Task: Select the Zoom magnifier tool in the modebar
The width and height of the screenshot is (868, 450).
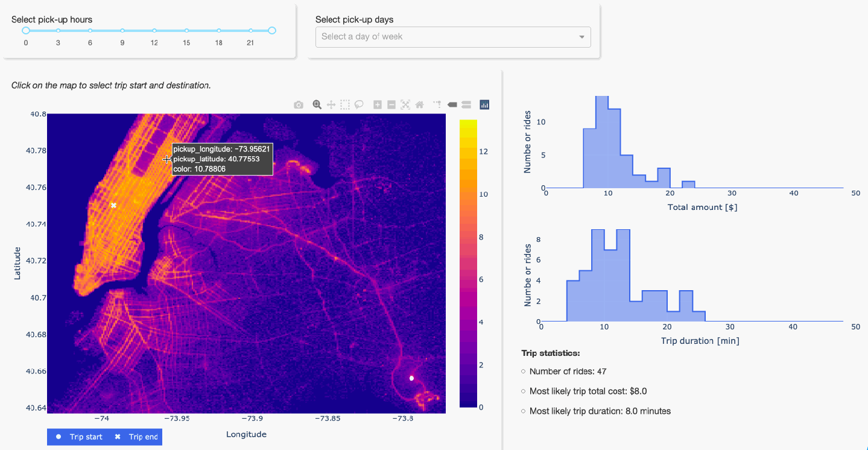Action: click(x=317, y=105)
